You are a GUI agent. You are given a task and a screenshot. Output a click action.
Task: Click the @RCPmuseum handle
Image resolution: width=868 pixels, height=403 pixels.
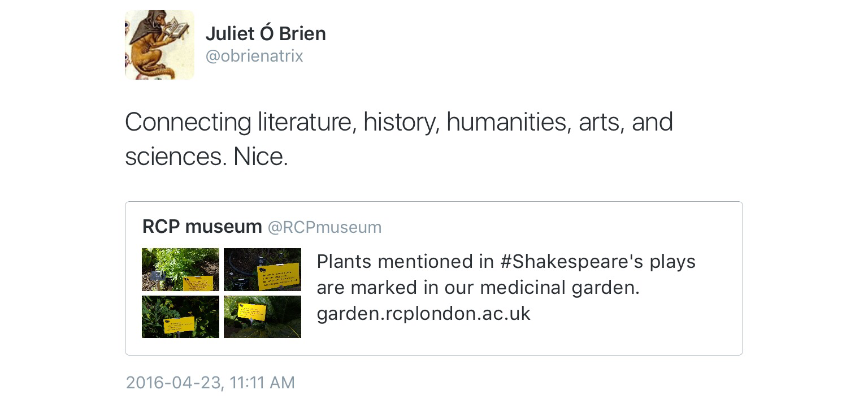(324, 227)
